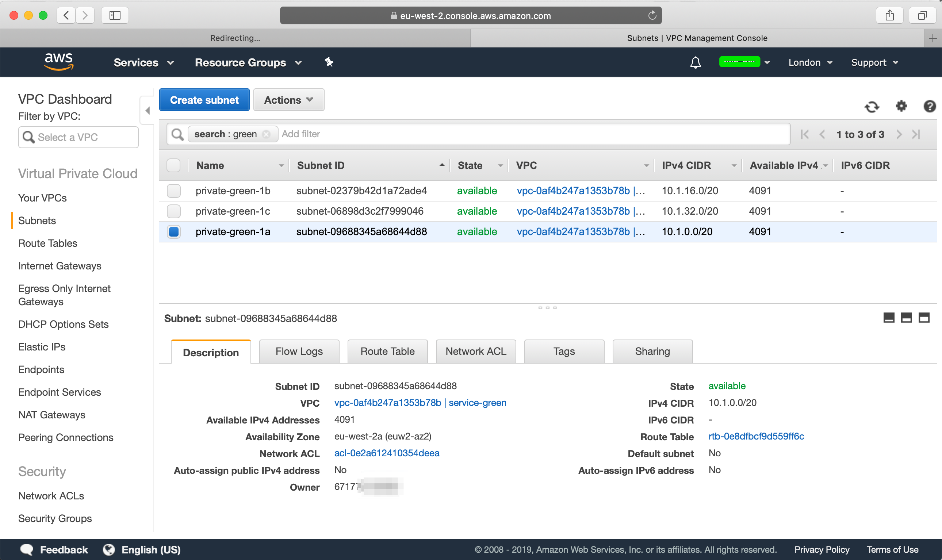Screen dimensions: 942x560
Task: Set details pane to half-height layout
Action: [x=906, y=318]
